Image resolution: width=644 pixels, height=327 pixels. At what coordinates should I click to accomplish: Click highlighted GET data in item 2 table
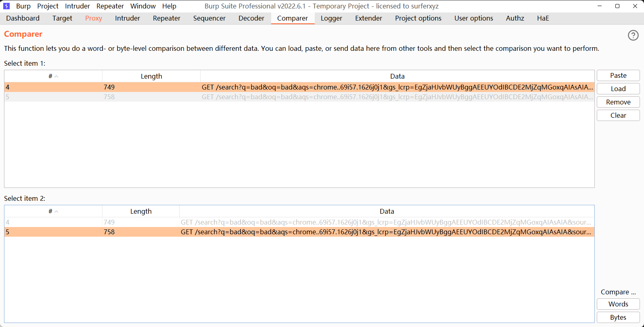(386, 232)
